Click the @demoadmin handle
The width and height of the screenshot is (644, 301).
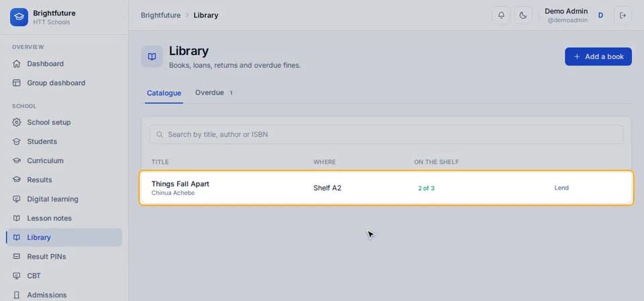tap(568, 19)
